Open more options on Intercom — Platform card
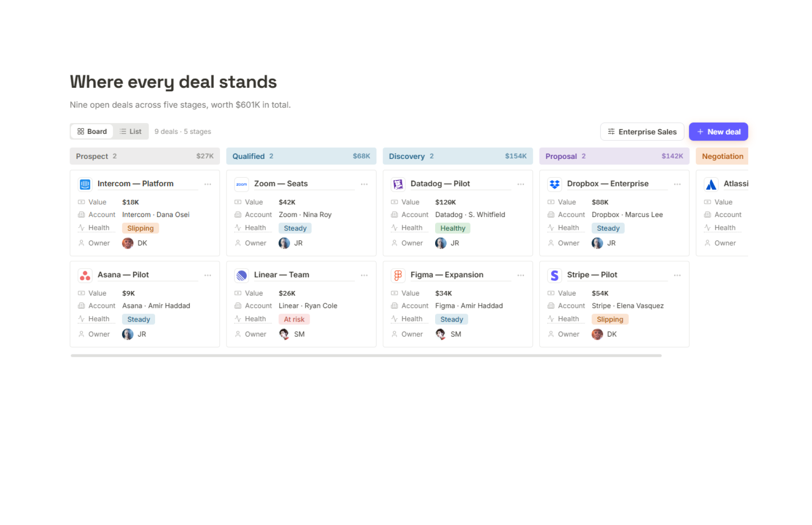 coord(208,184)
